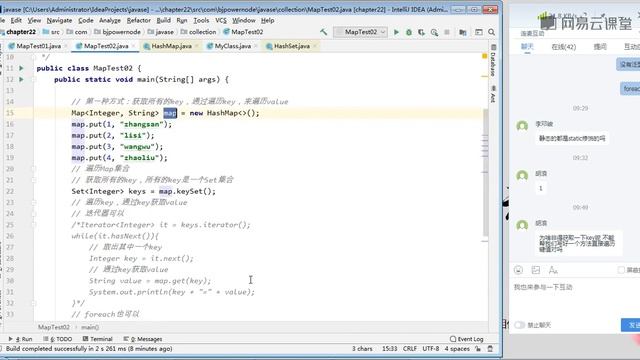Close the HashSet.java tab
Viewport: 640px width, 360px height.
click(x=315, y=46)
